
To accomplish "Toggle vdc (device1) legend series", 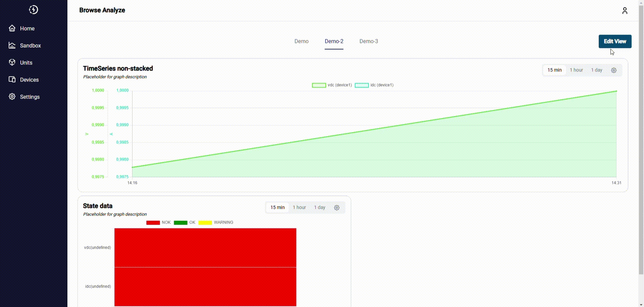I will pos(332,85).
